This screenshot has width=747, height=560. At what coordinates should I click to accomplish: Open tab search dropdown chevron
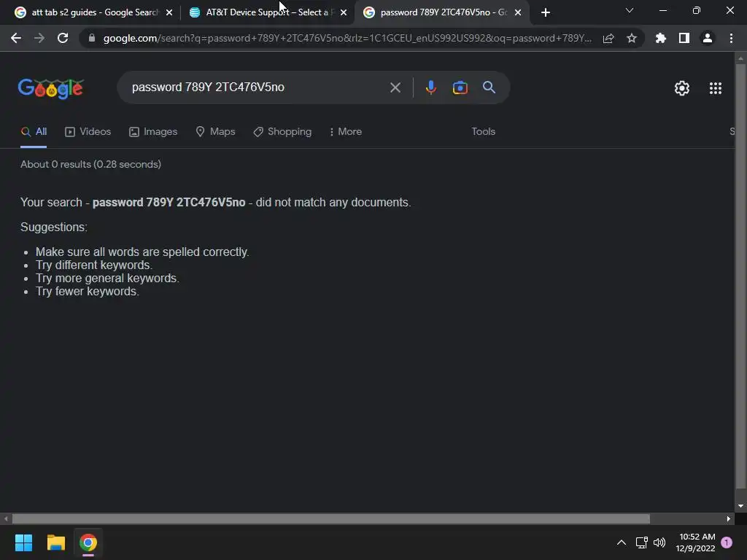(630, 10)
